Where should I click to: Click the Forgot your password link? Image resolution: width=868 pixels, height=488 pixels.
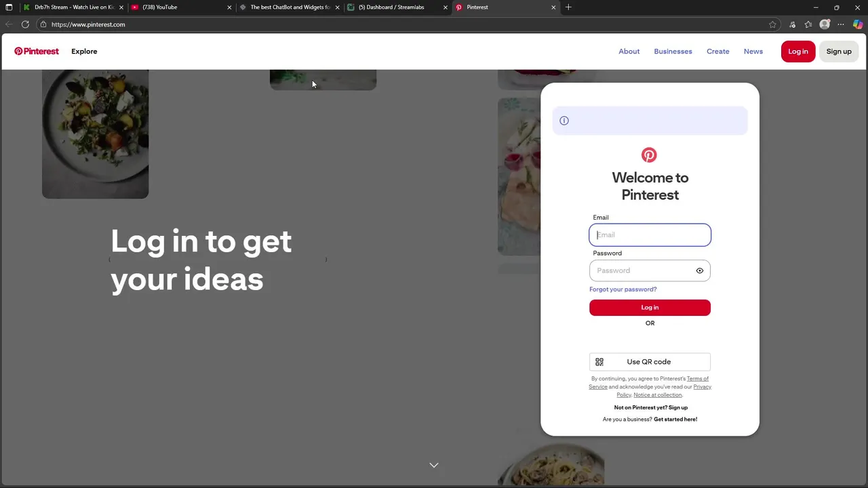click(x=623, y=289)
